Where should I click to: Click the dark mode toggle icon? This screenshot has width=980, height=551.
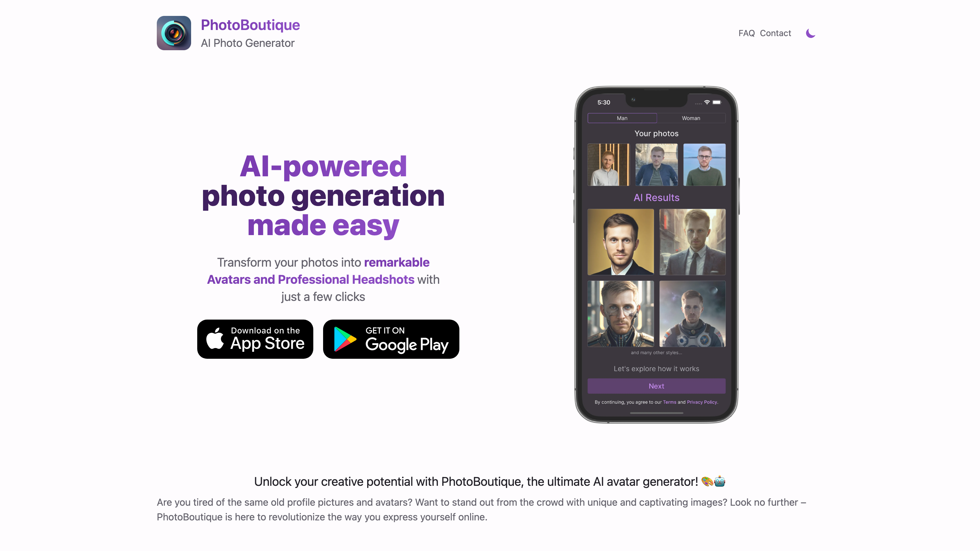click(x=810, y=33)
